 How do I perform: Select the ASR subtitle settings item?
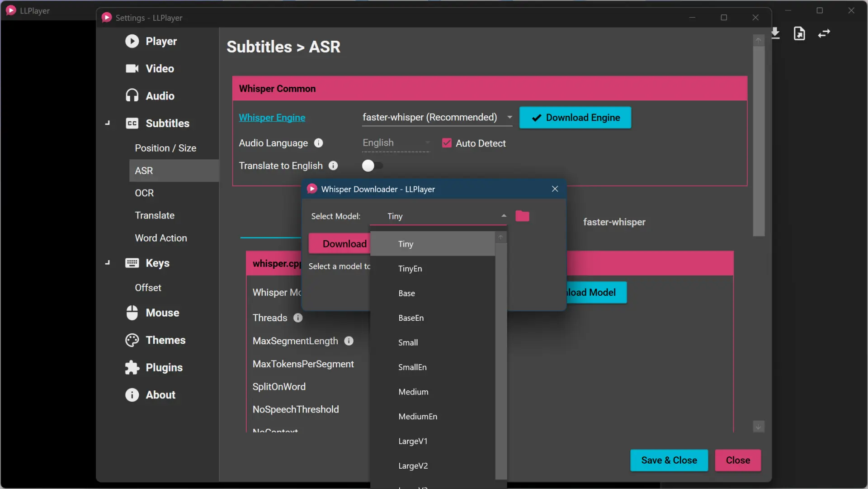pos(174,171)
